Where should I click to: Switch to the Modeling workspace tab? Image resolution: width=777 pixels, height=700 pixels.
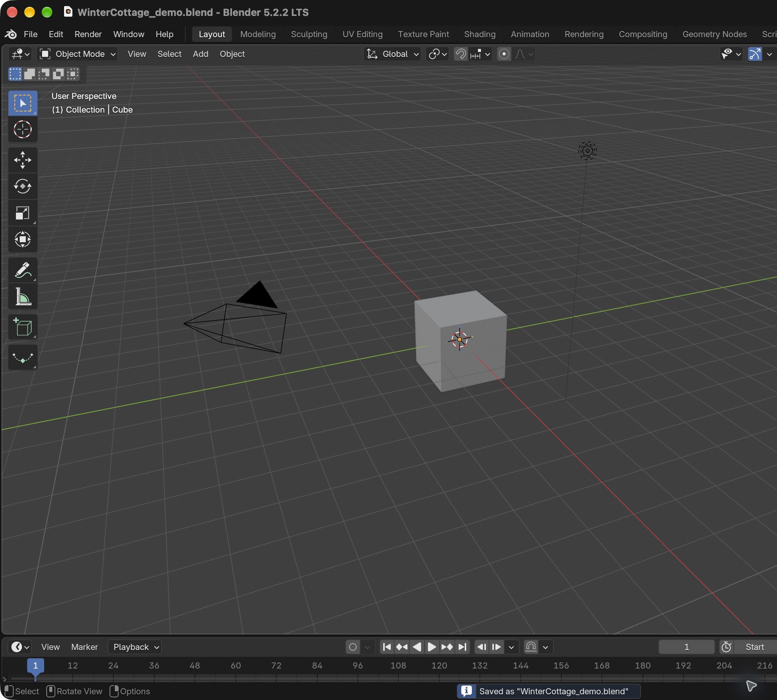(x=258, y=34)
